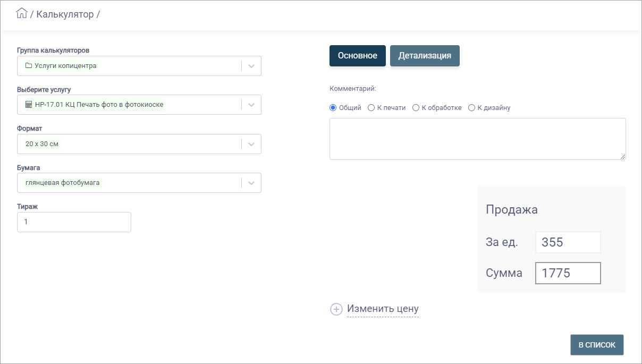This screenshot has width=642, height=364.
Task: Expand Группа калькуляторов dropdown arrow
Action: coord(251,66)
